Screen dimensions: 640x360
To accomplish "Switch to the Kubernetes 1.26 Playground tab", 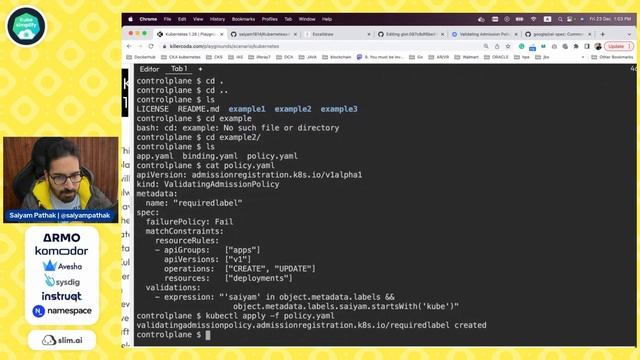I will (189, 34).
